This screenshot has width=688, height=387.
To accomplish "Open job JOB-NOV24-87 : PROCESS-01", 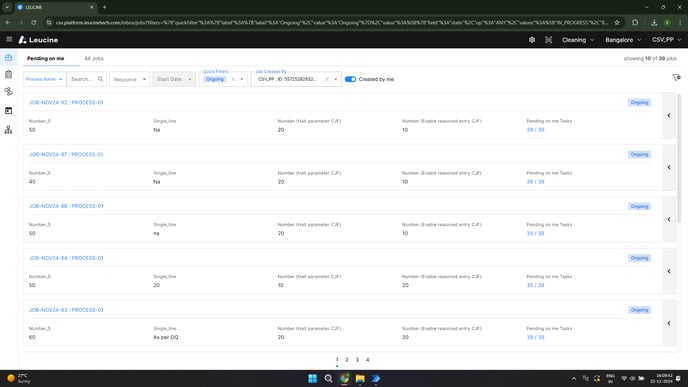I will pyautogui.click(x=66, y=154).
